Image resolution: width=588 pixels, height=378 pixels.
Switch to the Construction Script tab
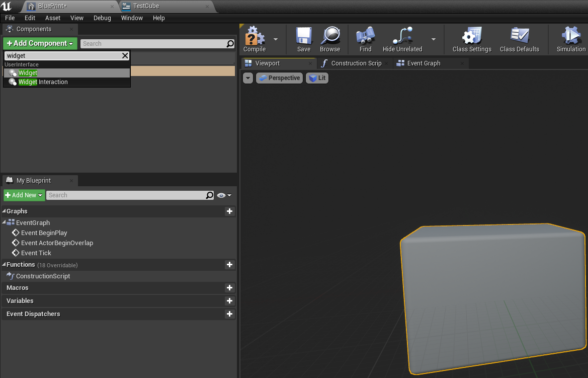(x=356, y=63)
